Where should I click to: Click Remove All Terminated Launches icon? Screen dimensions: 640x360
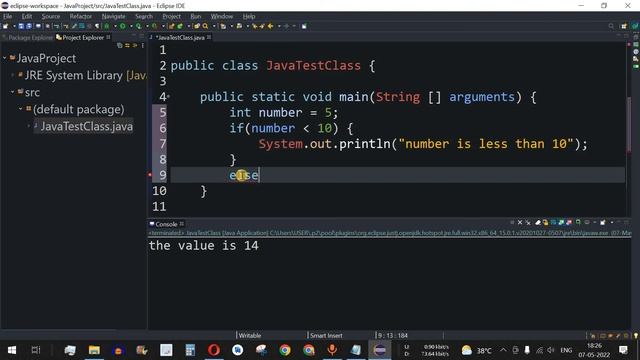pyautogui.click(x=528, y=222)
